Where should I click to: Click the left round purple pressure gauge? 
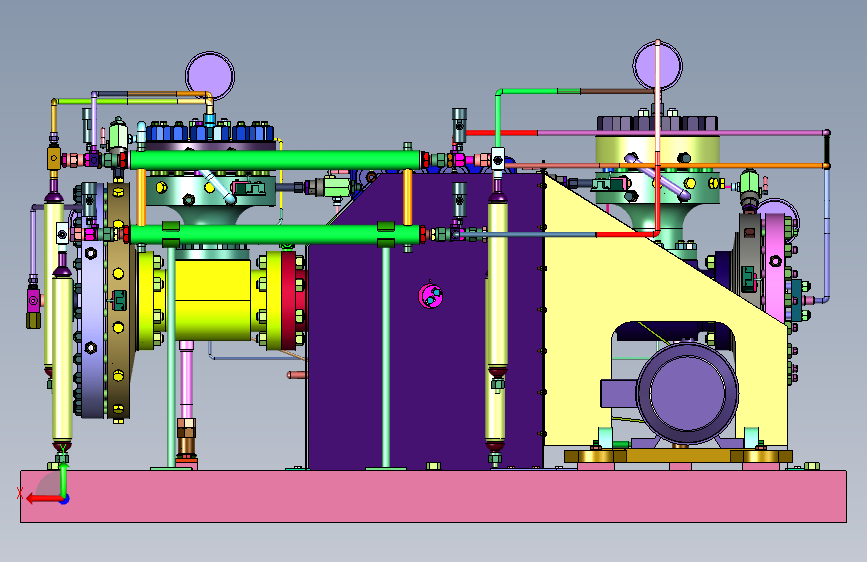point(210,76)
